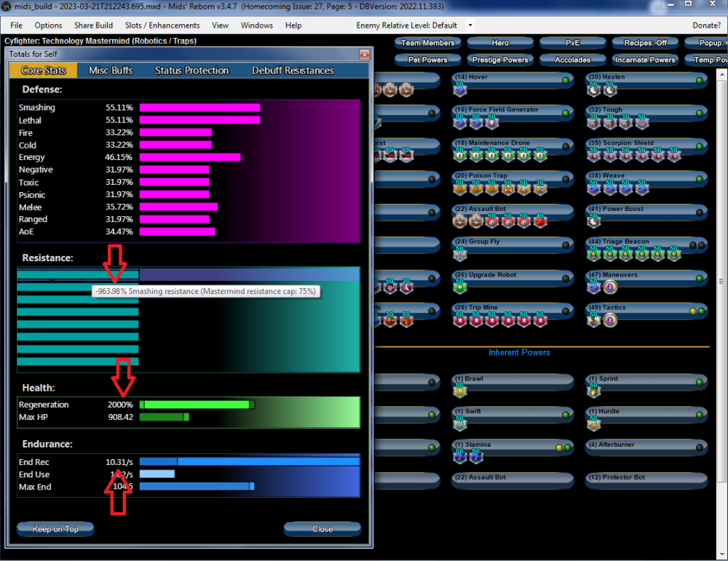
Task: Click the enhancement icon under Group Fly
Action: coord(459,255)
